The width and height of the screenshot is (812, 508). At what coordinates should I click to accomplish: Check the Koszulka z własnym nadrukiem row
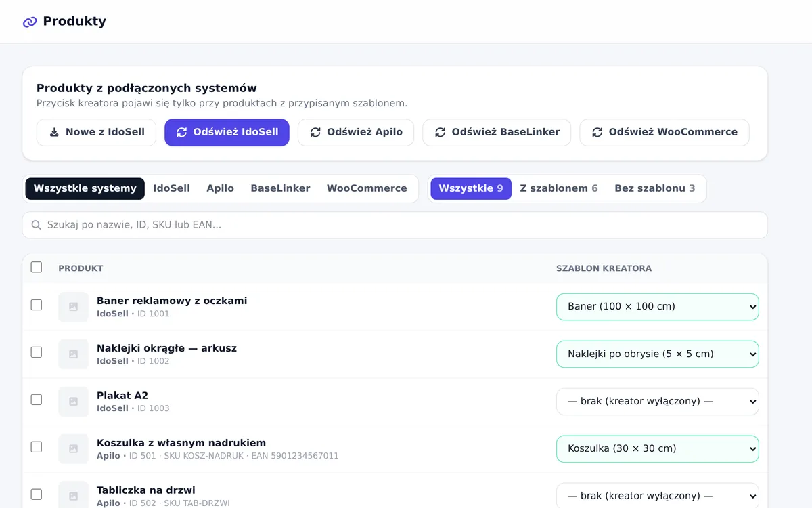click(37, 447)
